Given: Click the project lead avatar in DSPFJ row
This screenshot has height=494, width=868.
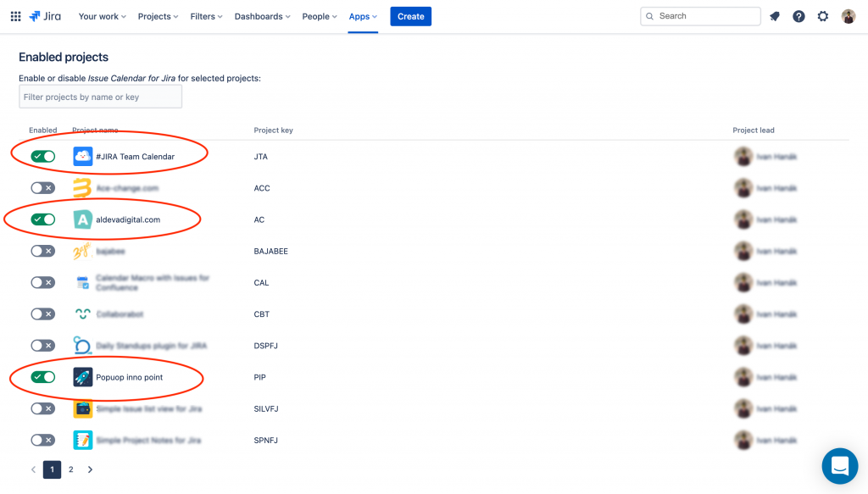Looking at the screenshot, I should tap(743, 346).
